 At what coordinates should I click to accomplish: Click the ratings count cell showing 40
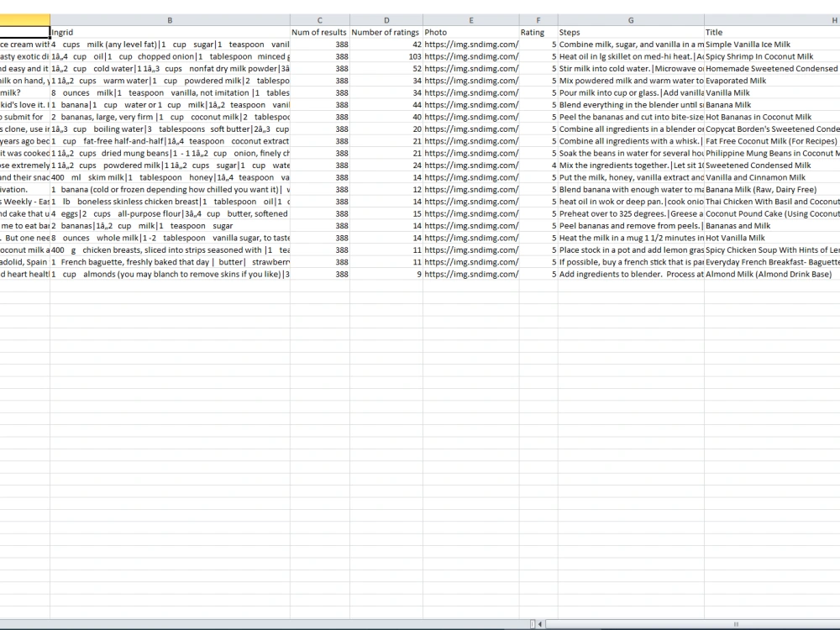pyautogui.click(x=386, y=117)
